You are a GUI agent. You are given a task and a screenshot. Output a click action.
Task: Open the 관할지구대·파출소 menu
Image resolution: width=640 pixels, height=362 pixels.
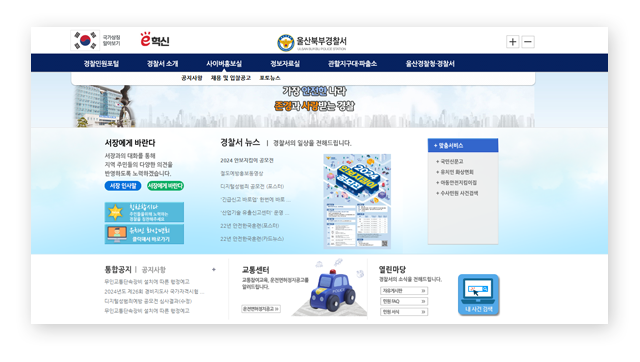point(352,64)
